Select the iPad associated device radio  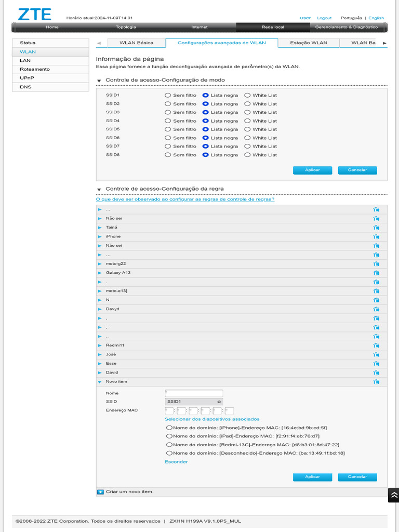(169, 436)
